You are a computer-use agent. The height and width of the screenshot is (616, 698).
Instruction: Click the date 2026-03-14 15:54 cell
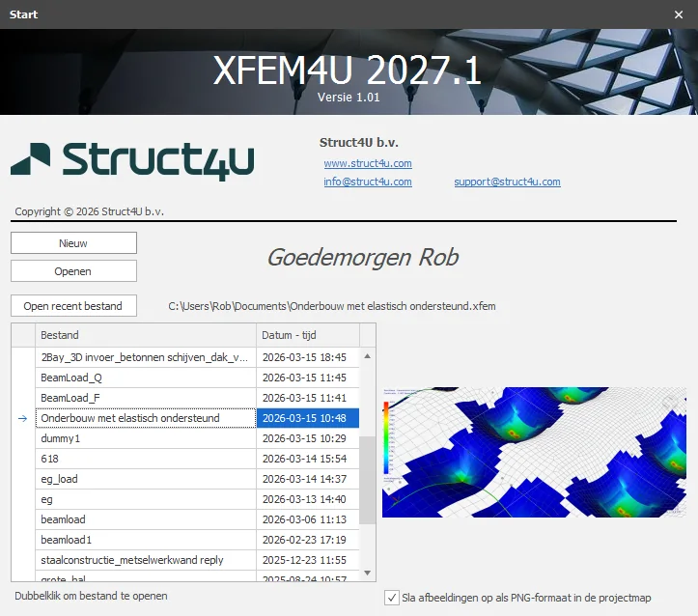pos(308,459)
